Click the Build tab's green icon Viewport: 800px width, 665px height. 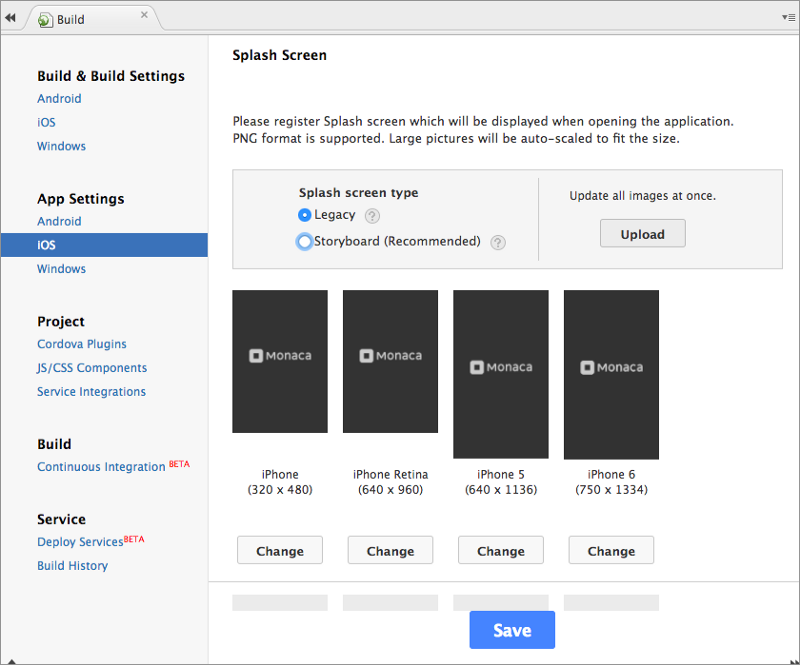(45, 19)
